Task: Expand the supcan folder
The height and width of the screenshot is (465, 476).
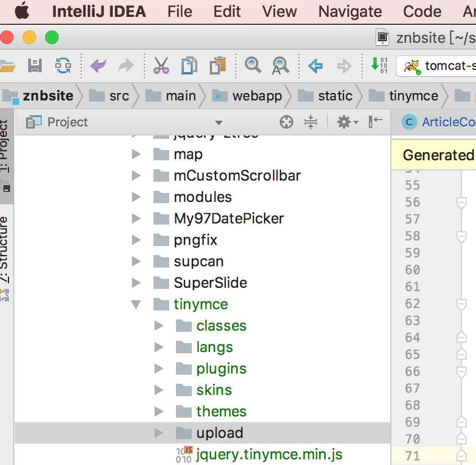Action: click(136, 261)
